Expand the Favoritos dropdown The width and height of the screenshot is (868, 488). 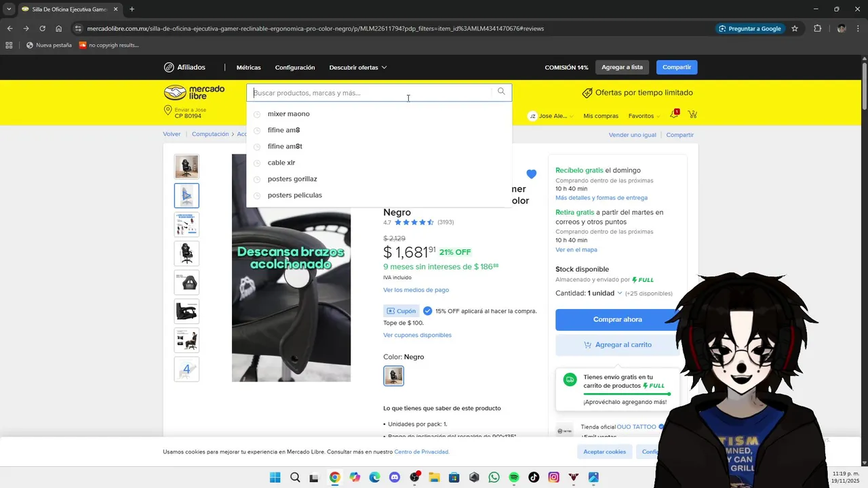[x=644, y=116]
